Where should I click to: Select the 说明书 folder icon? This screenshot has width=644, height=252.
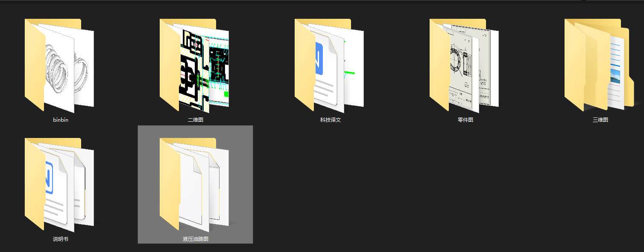pyautogui.click(x=59, y=184)
